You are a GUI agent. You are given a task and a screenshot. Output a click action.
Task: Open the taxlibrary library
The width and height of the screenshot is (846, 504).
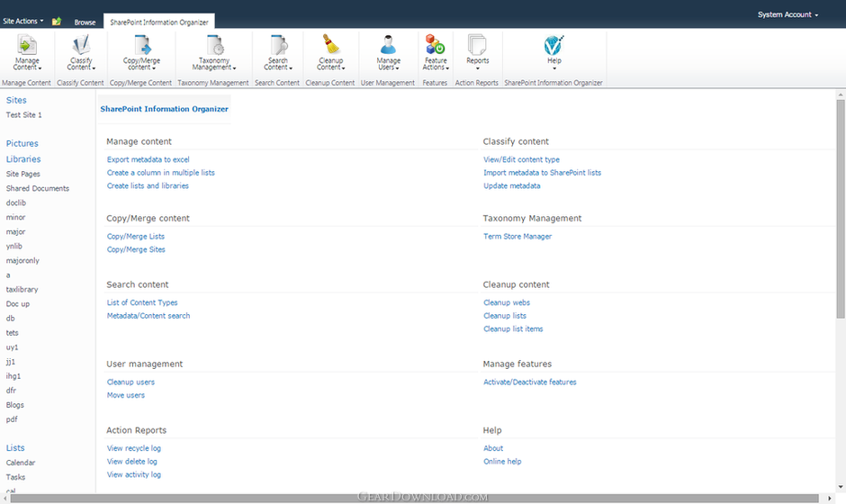[x=22, y=289]
